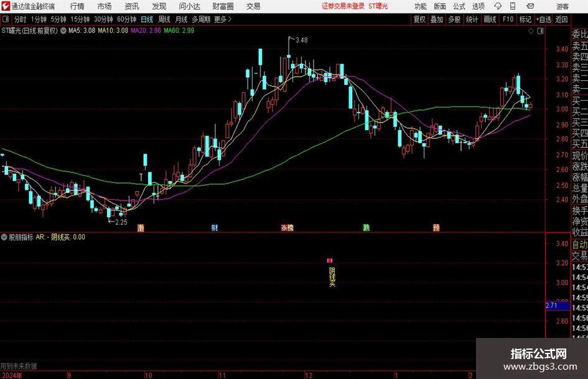Open the 问小达 menu
Viewport: 588px width, 379px height.
click(x=189, y=6)
